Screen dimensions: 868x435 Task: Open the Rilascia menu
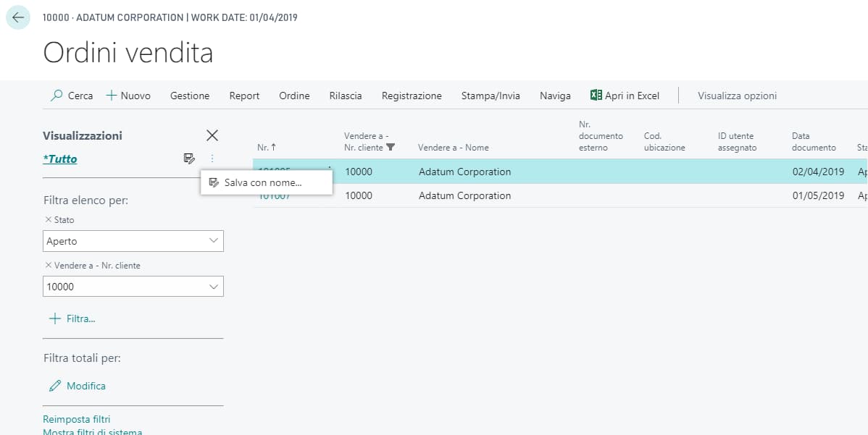[346, 96]
